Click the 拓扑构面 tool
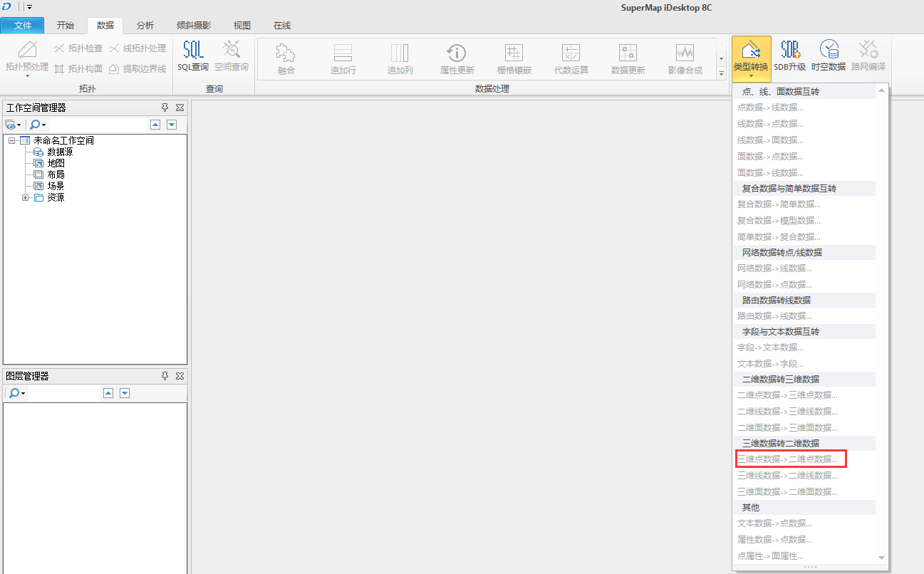 pos(78,69)
